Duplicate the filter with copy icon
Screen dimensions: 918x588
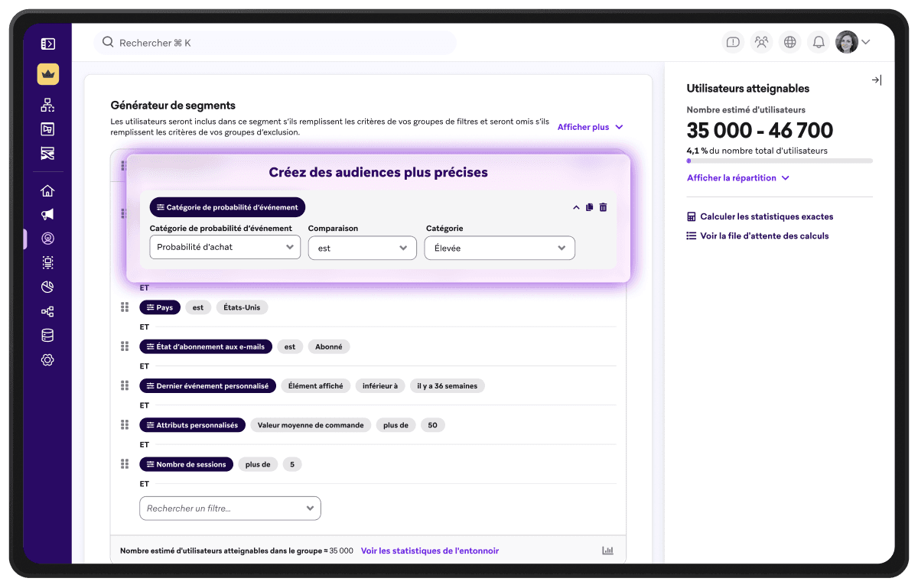pos(589,207)
